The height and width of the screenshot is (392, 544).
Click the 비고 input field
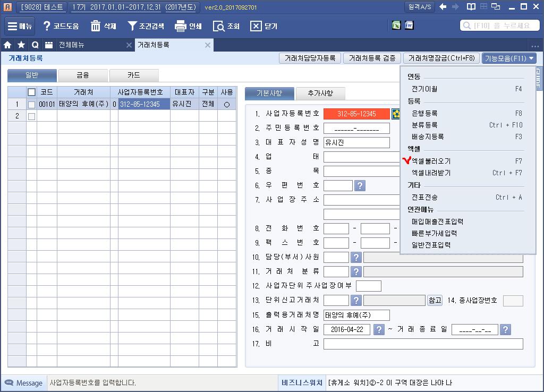423,344
